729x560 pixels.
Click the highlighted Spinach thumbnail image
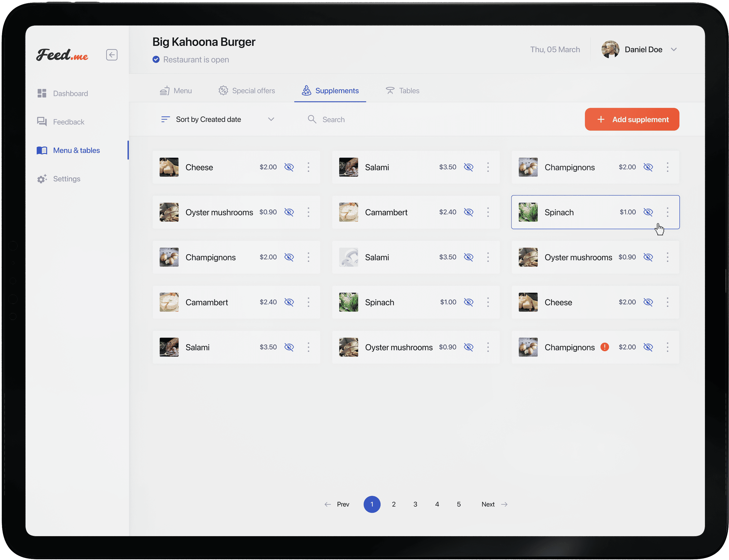tap(528, 212)
